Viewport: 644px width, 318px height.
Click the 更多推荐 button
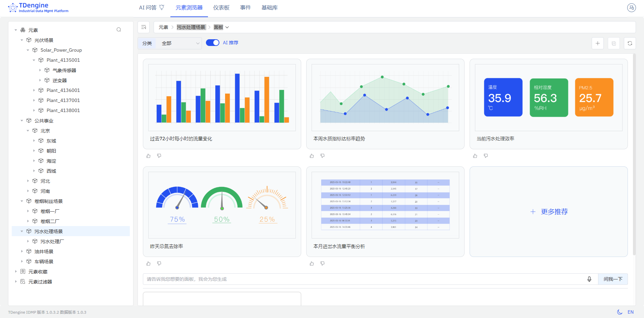point(549,212)
